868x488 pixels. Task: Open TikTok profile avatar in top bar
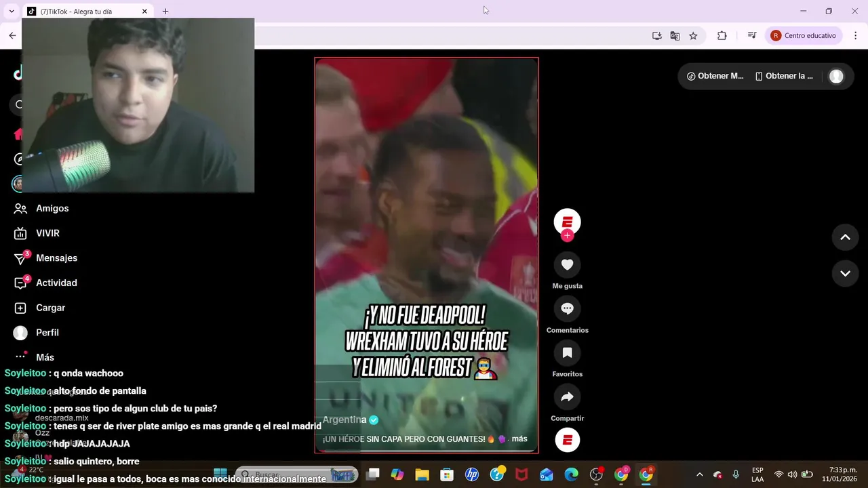point(836,76)
